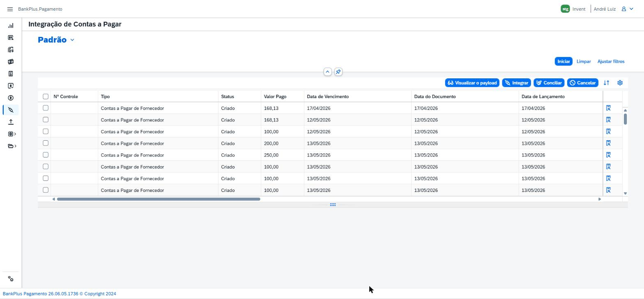Check the row with 168,13 due 12/05/2026
Viewport: 644px width, 299px height.
click(x=46, y=120)
